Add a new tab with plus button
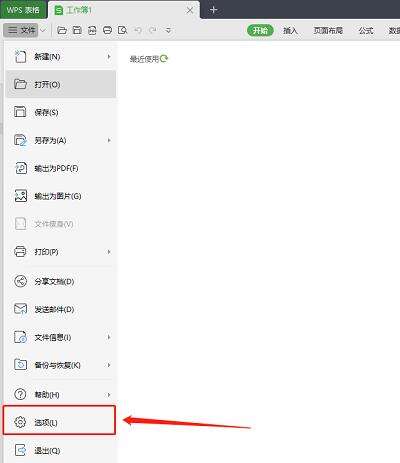400x463 pixels. 213,10
